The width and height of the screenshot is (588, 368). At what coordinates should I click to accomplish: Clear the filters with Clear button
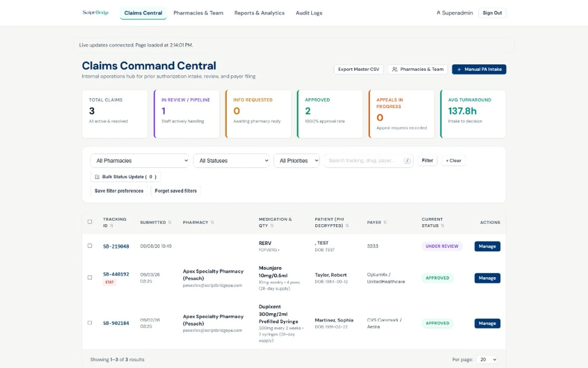tap(454, 161)
